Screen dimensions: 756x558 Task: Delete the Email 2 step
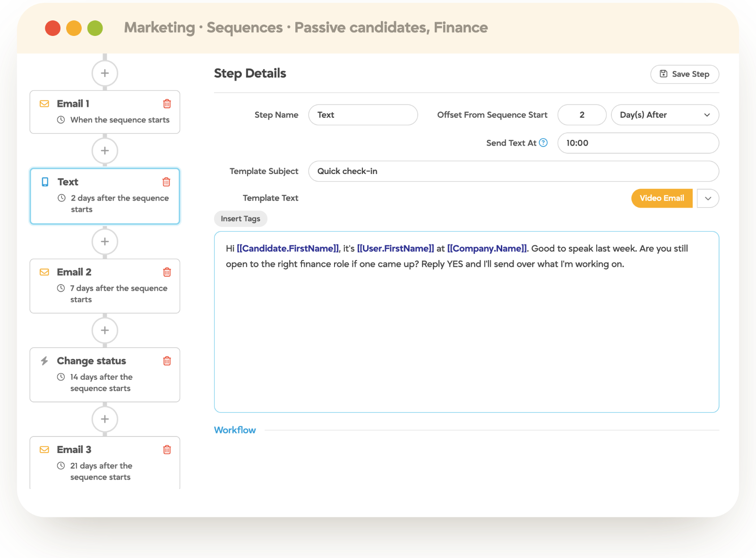(x=167, y=272)
